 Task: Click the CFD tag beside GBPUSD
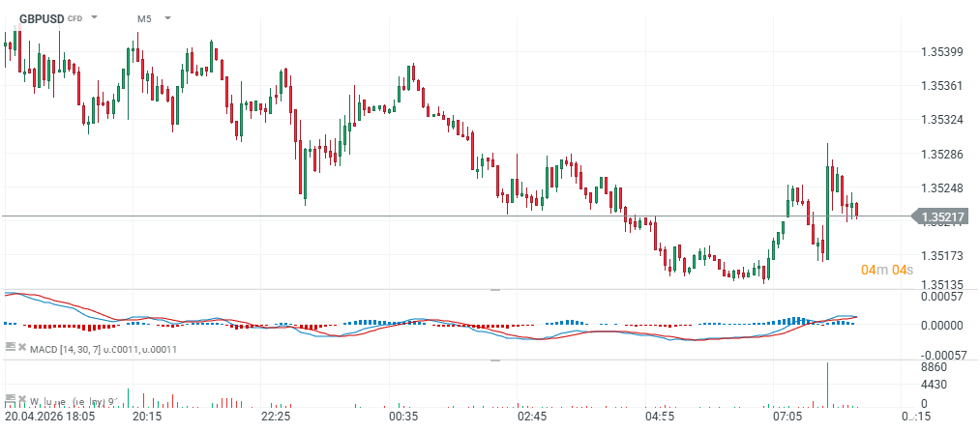click(x=74, y=19)
